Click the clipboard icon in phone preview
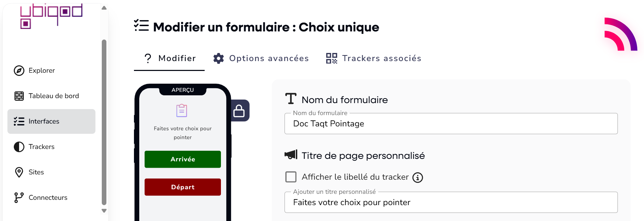 pyautogui.click(x=182, y=110)
